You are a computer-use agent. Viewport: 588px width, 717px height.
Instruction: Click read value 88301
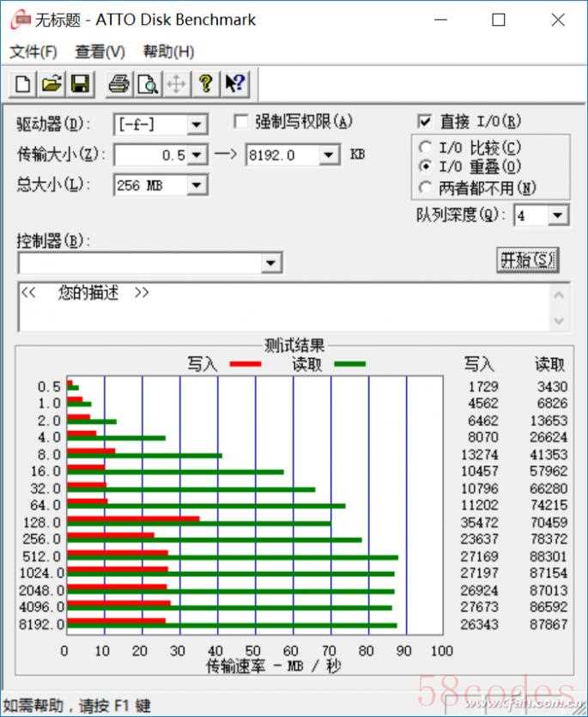click(549, 556)
